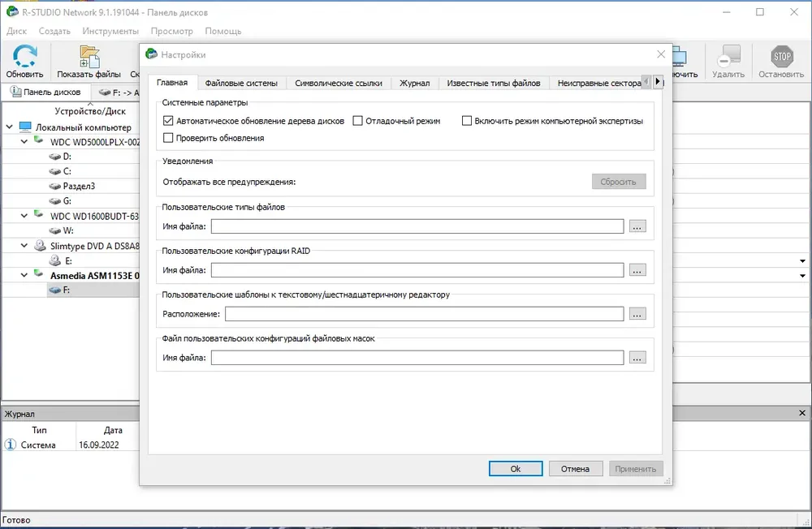Collapse the Slimtype DVD node
The width and height of the screenshot is (812, 529).
click(24, 246)
